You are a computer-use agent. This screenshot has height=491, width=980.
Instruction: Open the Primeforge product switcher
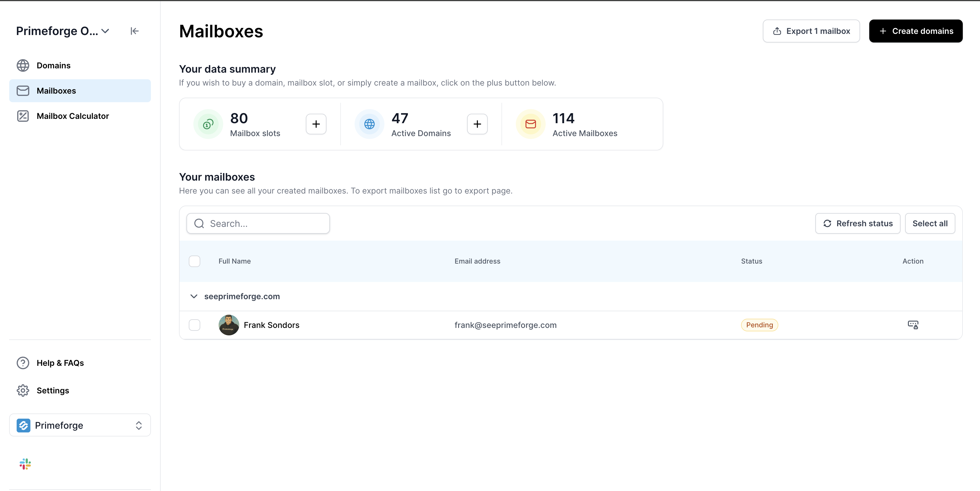point(80,425)
